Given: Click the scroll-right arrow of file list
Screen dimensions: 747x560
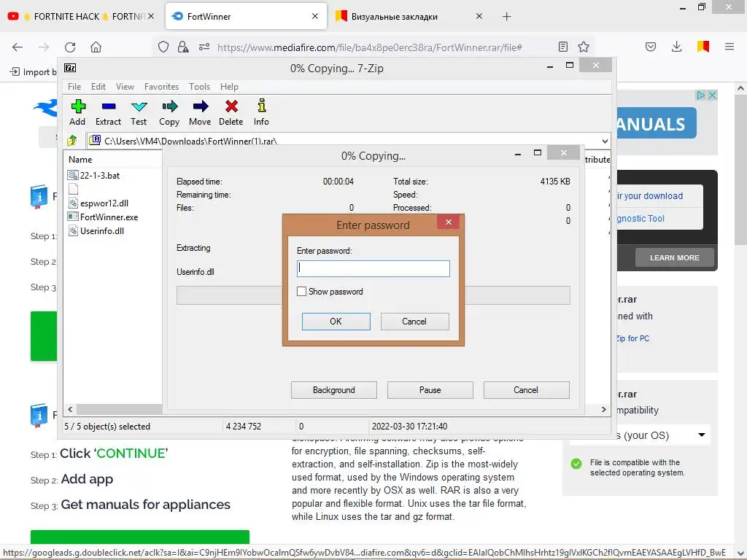Looking at the screenshot, I should tap(604, 410).
